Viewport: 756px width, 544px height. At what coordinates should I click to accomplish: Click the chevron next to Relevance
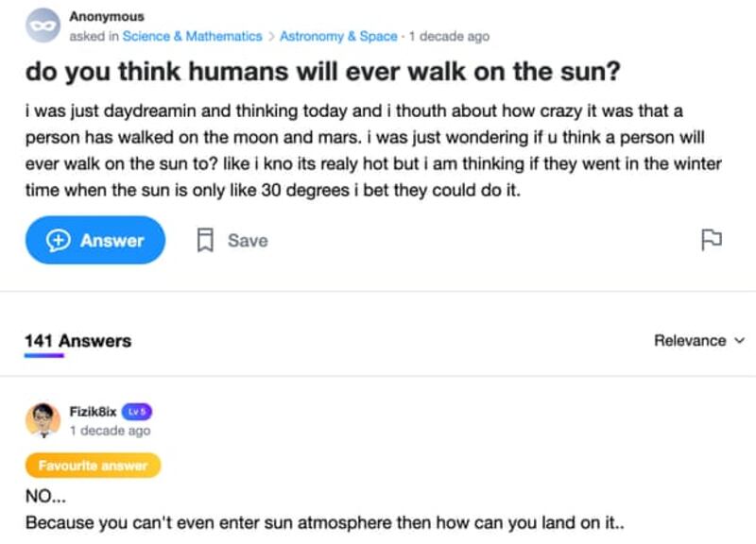(x=739, y=341)
